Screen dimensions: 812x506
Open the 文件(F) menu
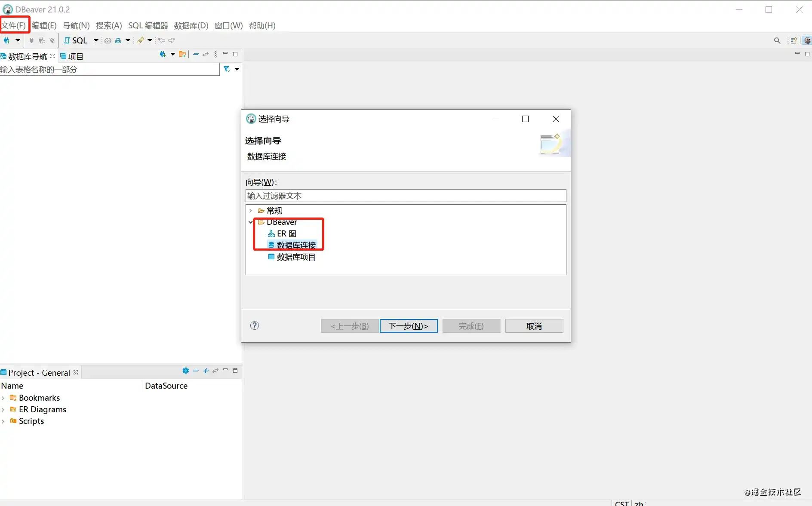[14, 25]
